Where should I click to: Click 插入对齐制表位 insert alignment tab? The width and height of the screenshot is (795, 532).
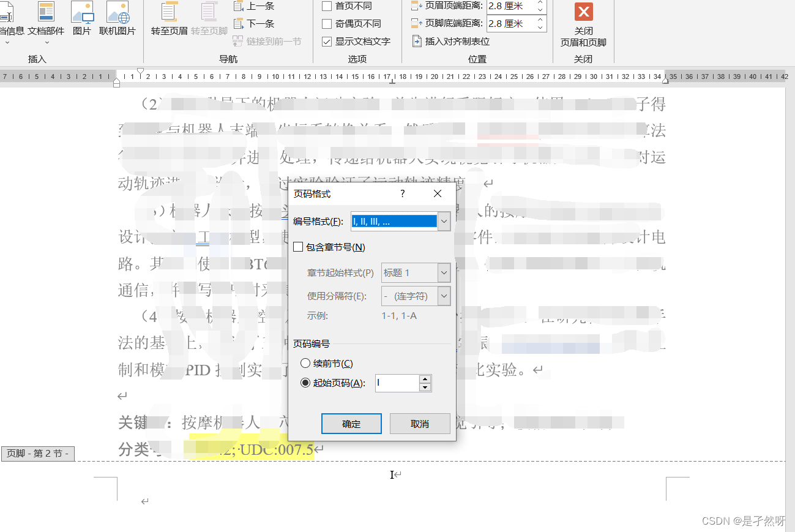click(x=451, y=42)
